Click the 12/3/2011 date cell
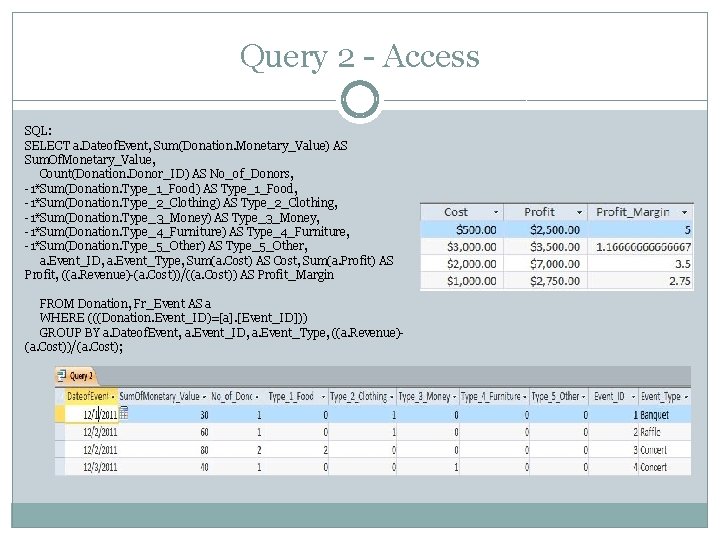The height and width of the screenshot is (540, 720). click(x=92, y=467)
